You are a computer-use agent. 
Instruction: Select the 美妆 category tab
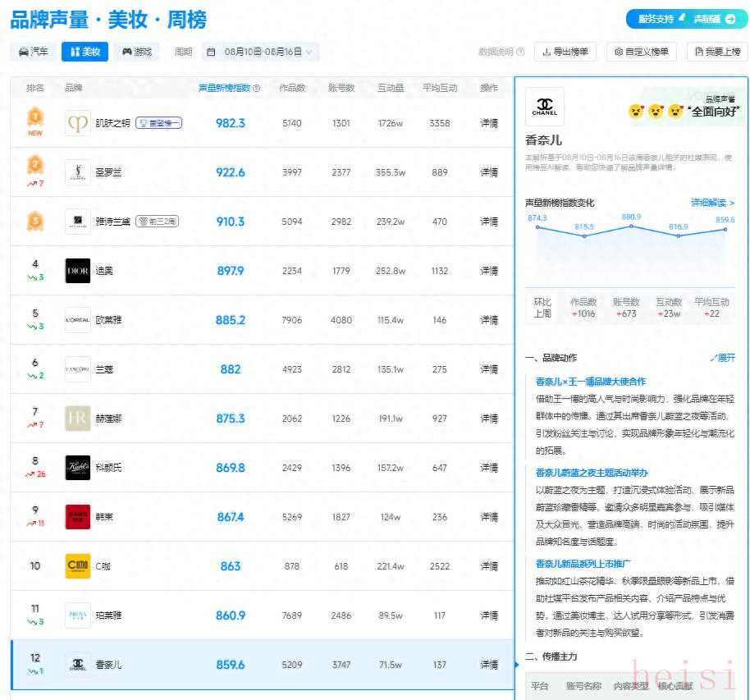85,52
